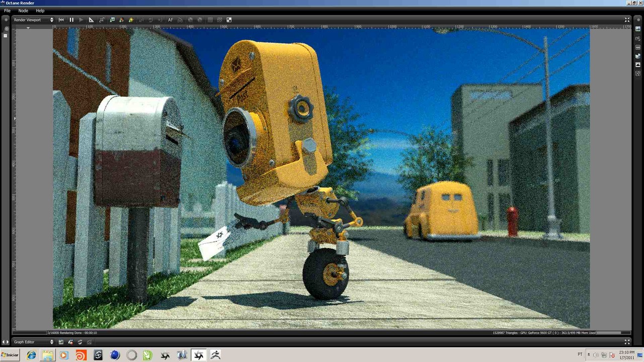Maximize the Render Viewport panel
Viewport: 644px width, 362px height.
point(627,20)
